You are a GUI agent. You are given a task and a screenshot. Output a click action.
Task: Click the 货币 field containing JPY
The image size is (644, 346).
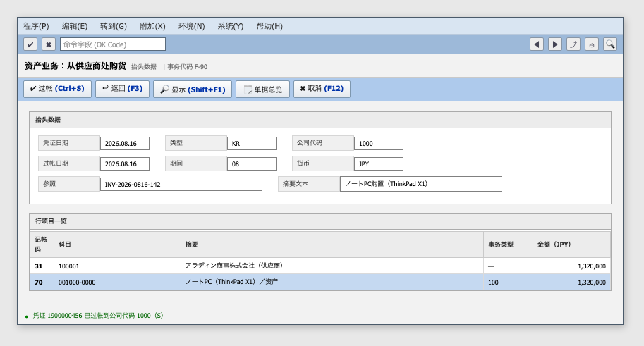click(379, 163)
